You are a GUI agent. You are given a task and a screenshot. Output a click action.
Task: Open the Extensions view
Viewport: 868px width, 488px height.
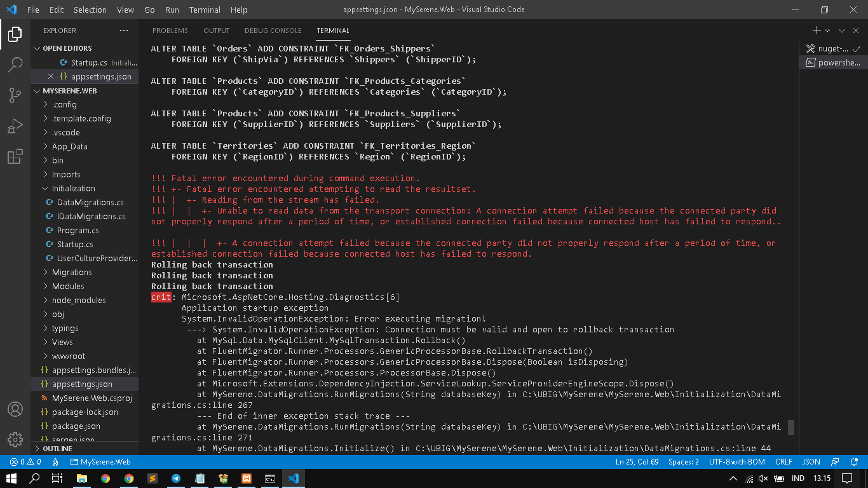tap(15, 156)
